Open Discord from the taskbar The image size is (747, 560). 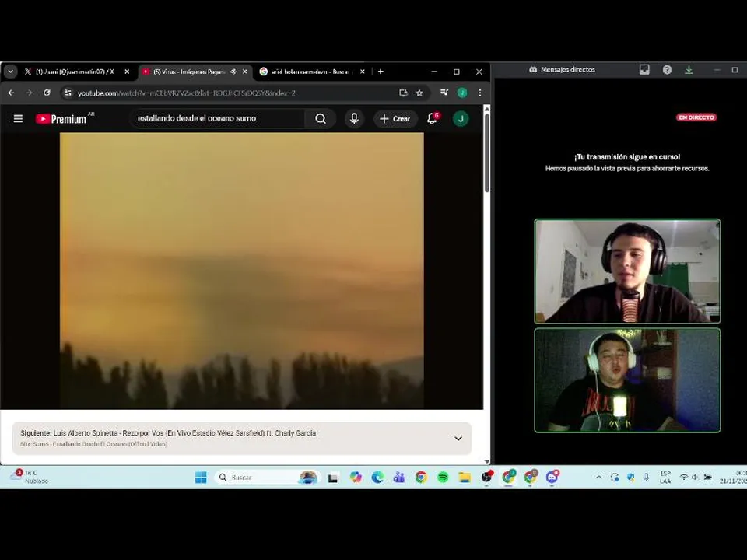click(552, 477)
